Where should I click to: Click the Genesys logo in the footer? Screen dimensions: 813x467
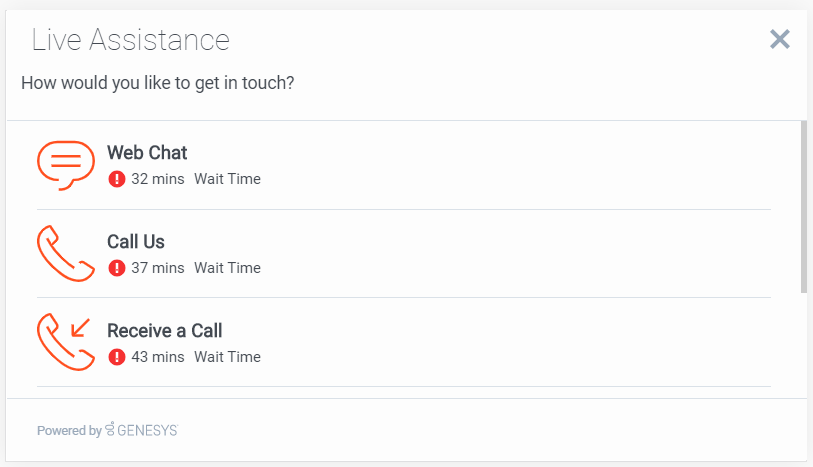pyautogui.click(x=142, y=430)
